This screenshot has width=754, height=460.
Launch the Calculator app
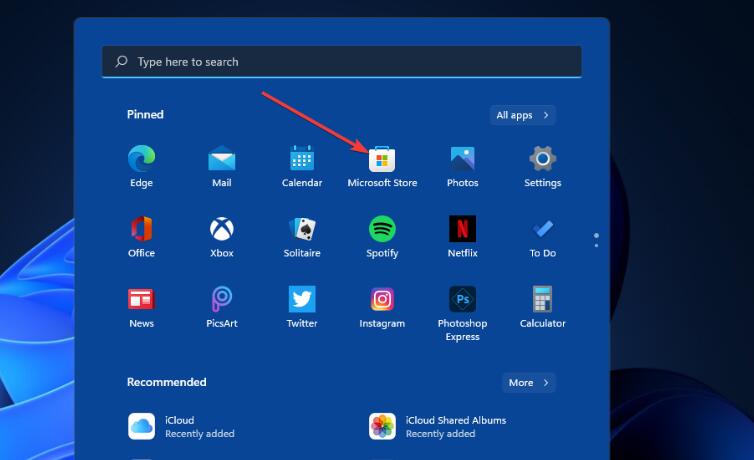tap(543, 307)
